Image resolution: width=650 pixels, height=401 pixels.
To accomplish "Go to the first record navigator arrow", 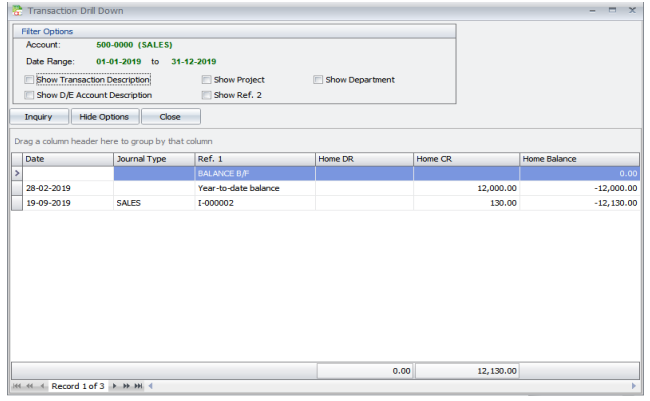I will pyautogui.click(x=17, y=386).
